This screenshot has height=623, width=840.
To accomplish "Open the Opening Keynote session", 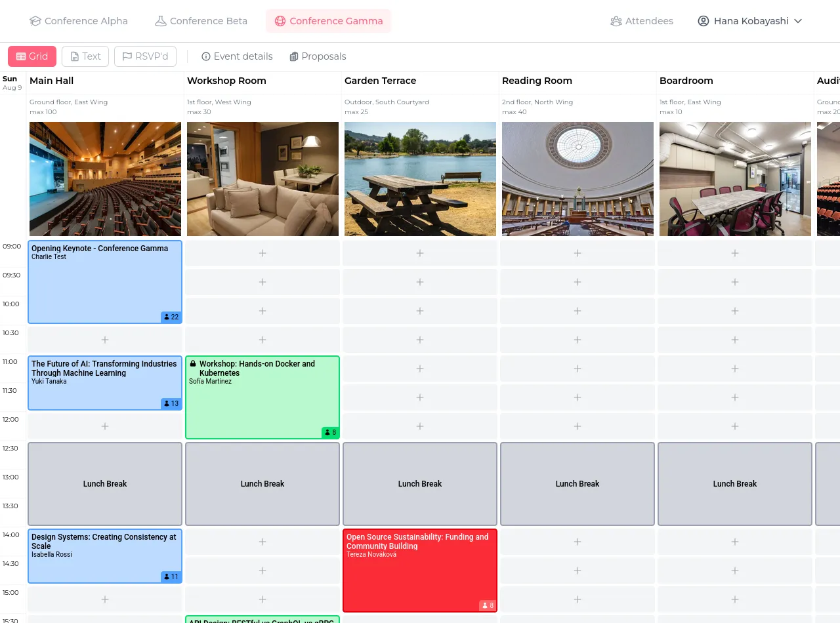I will pyautogui.click(x=105, y=282).
